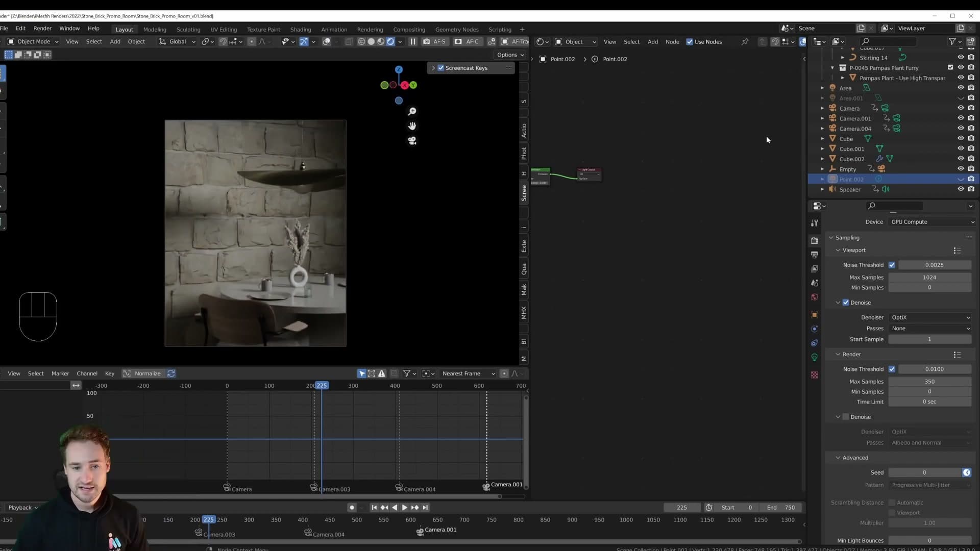Toggle Render Noise Threshold checkbox

[x=892, y=369]
